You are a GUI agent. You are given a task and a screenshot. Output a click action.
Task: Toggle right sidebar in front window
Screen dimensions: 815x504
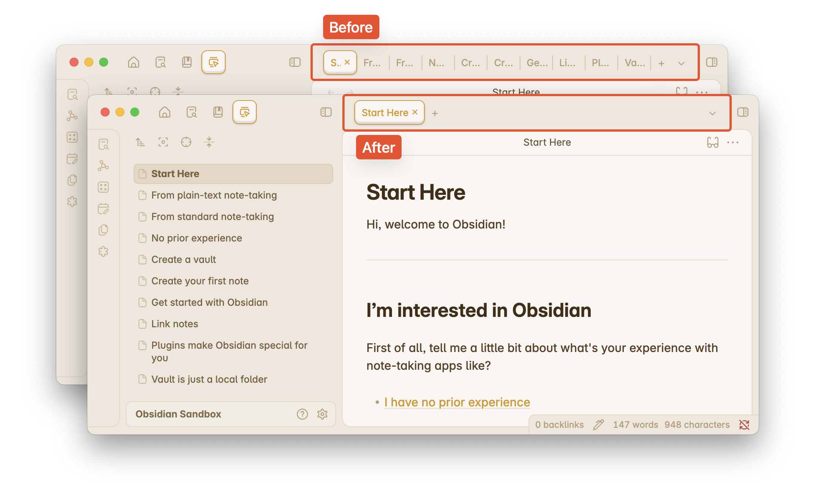click(x=743, y=112)
